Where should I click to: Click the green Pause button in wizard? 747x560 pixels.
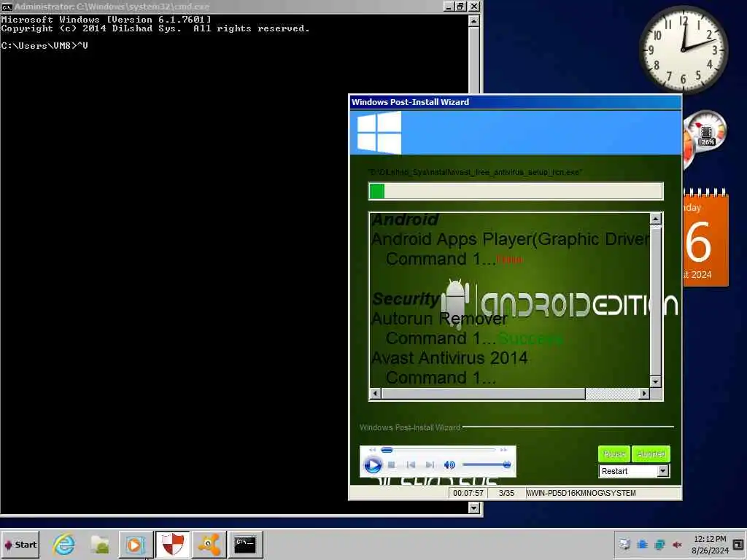click(x=614, y=454)
